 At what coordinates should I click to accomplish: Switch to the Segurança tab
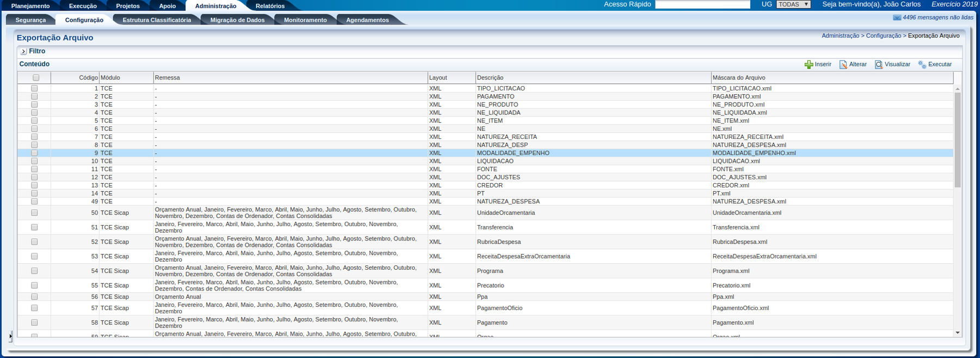point(30,20)
